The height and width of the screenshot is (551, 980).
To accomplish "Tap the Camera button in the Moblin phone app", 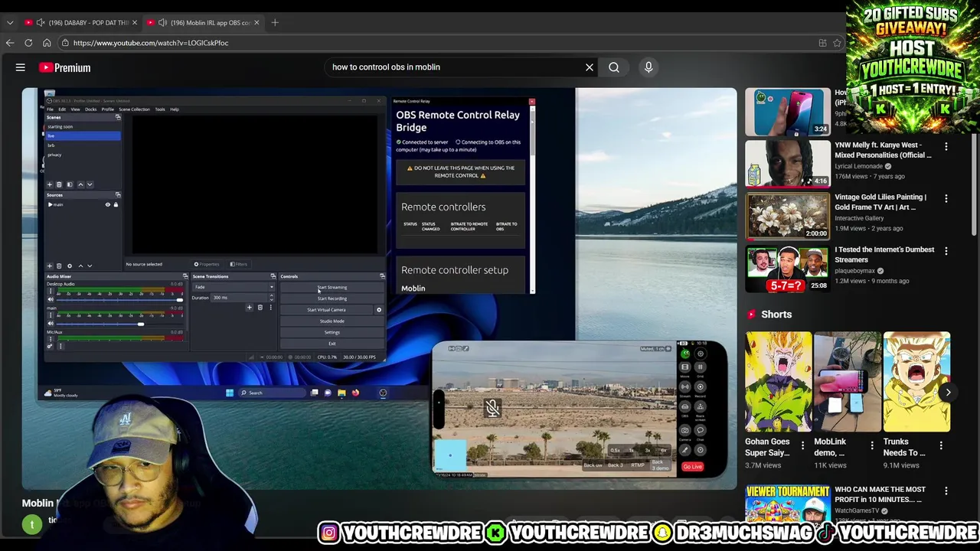I will point(685,430).
